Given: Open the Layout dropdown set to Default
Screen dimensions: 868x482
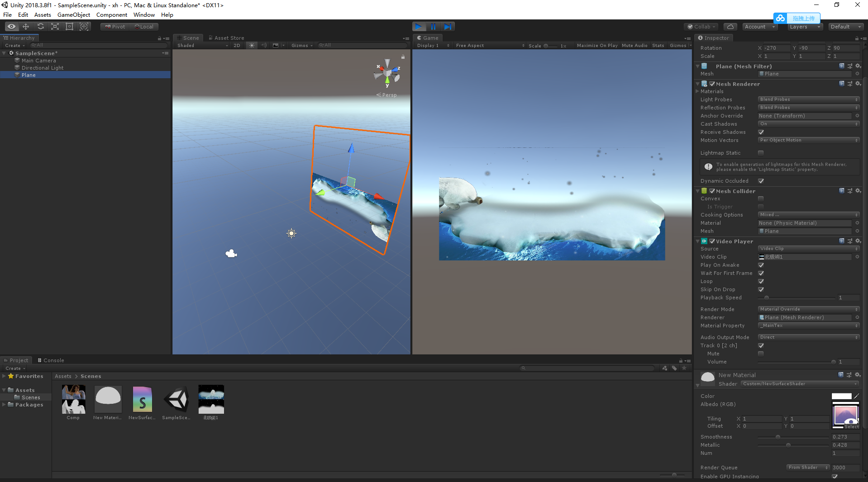Looking at the screenshot, I should point(845,26).
